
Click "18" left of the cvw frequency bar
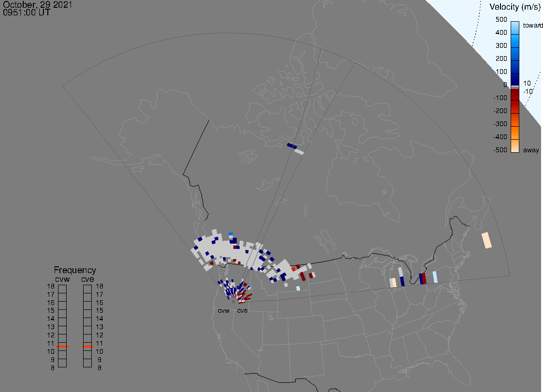coord(51,286)
